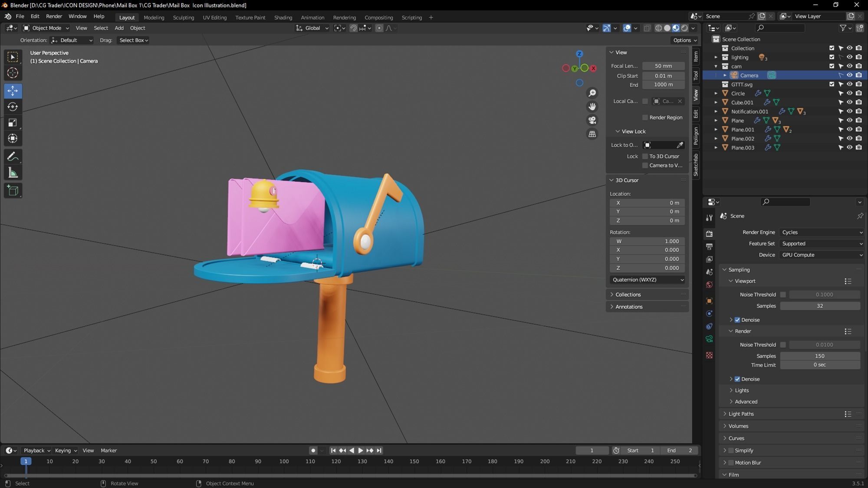
Task: Click the pan view hand icon
Action: pos(592,107)
